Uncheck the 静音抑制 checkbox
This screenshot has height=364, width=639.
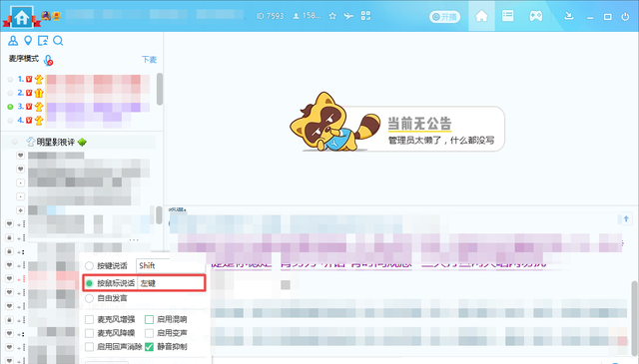[x=149, y=347]
